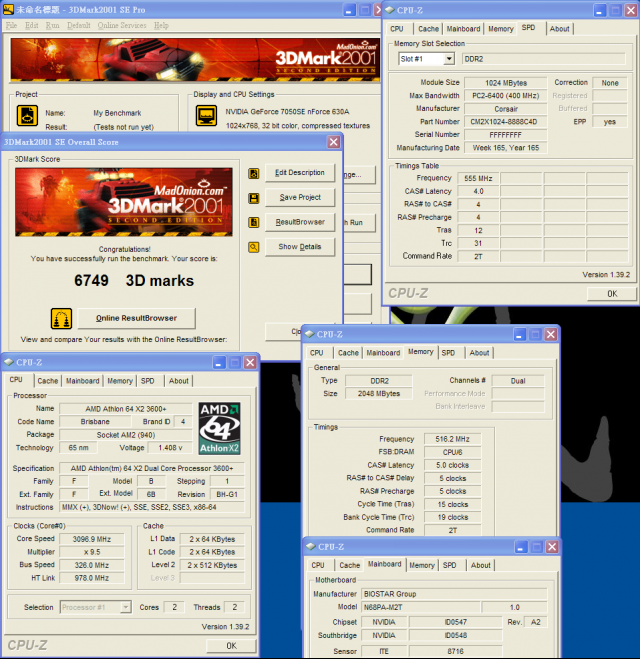Open the Processor #1 selection dropdown
This screenshot has height=659, width=640.
pyautogui.click(x=125, y=607)
